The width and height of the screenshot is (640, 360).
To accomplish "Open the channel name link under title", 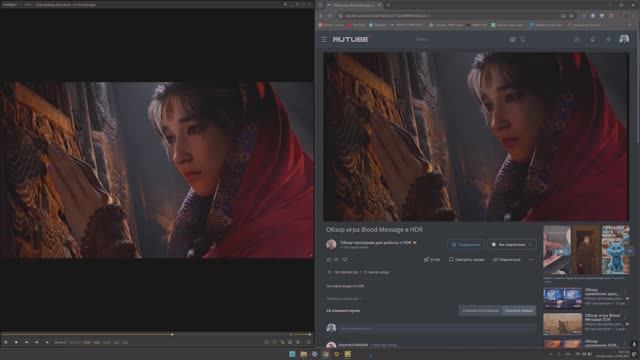I will point(376,242).
